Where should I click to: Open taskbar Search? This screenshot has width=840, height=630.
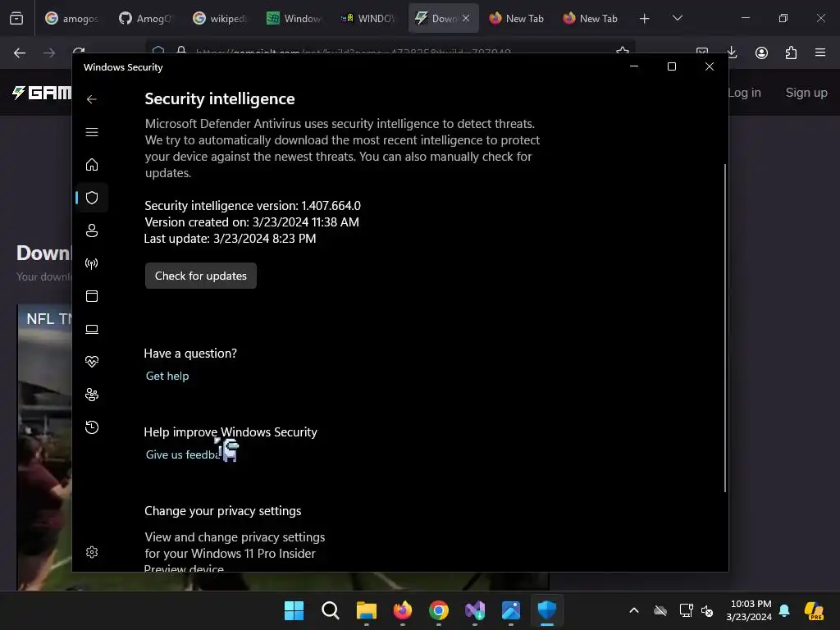pyautogui.click(x=330, y=610)
